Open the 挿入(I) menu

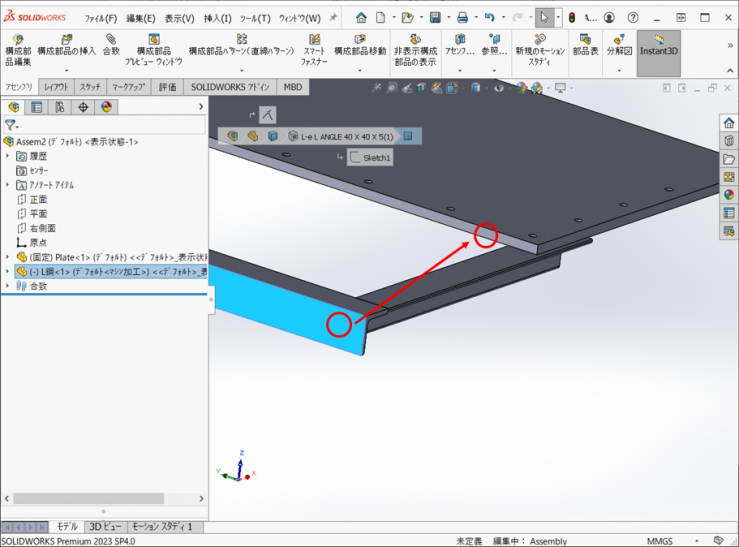pos(217,18)
